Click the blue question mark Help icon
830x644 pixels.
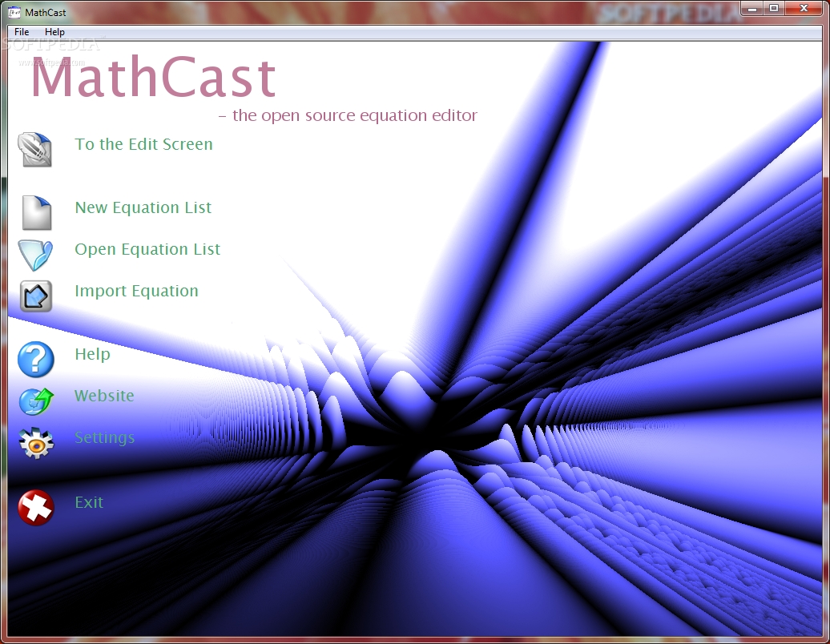[36, 360]
